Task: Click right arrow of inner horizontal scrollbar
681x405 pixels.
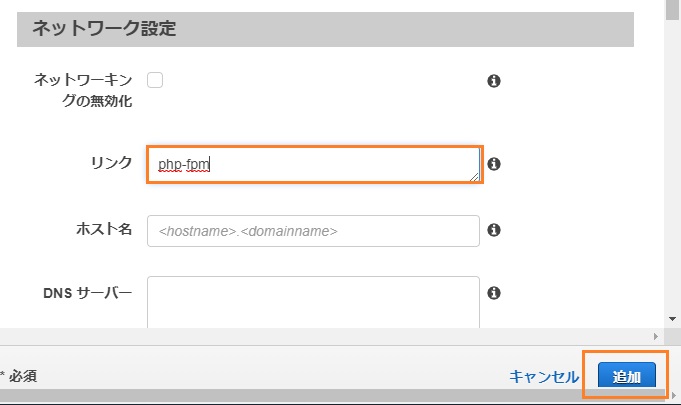Action: 656,336
